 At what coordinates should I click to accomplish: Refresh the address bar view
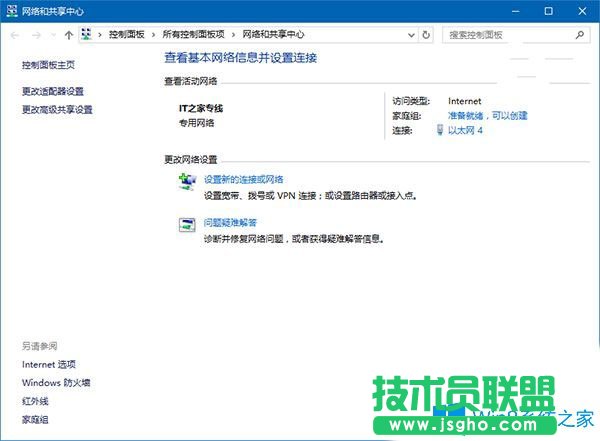[426, 35]
